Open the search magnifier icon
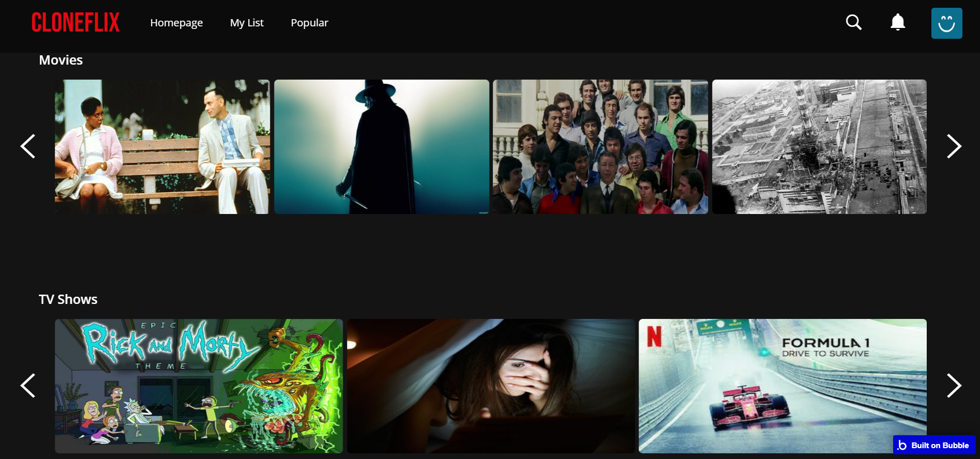Viewport: 980px width, 459px height. pos(853,22)
